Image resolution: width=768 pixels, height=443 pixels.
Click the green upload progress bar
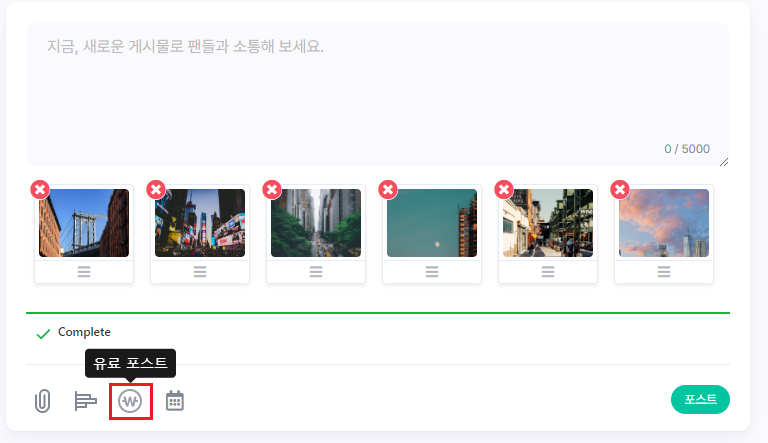[x=378, y=313]
